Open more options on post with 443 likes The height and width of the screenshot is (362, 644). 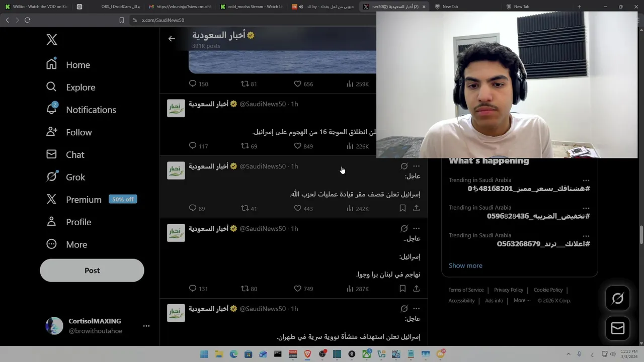pyautogui.click(x=417, y=166)
